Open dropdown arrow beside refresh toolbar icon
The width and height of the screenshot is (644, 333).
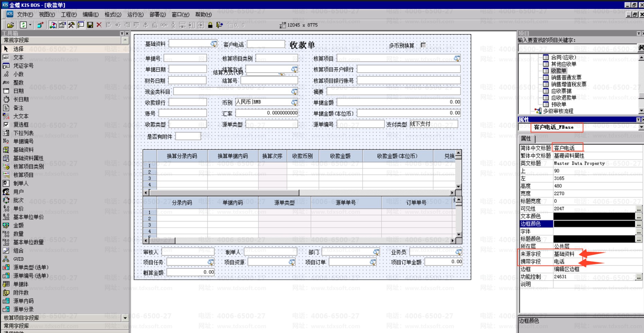(30, 25)
